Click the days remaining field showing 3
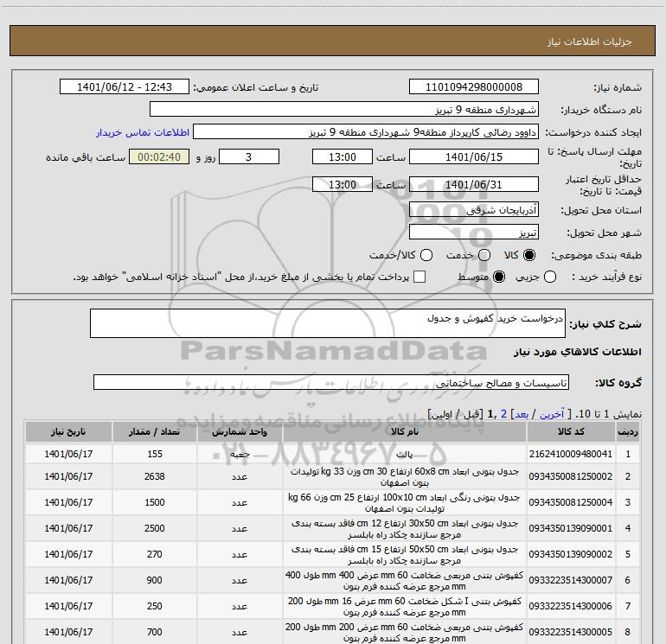666x644 pixels. pos(249,156)
